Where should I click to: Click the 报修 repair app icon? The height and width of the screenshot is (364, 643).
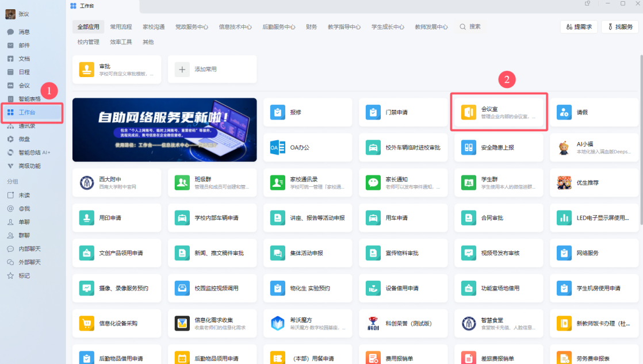[278, 113]
